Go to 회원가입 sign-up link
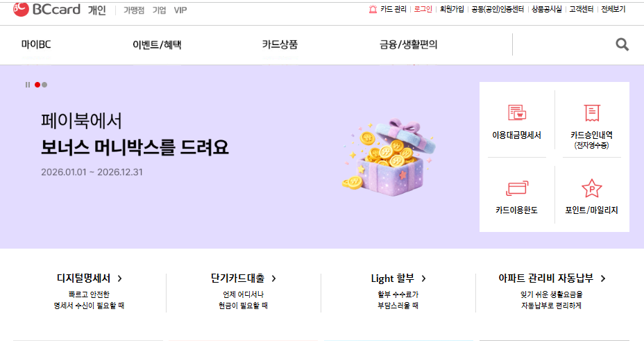 452,9
